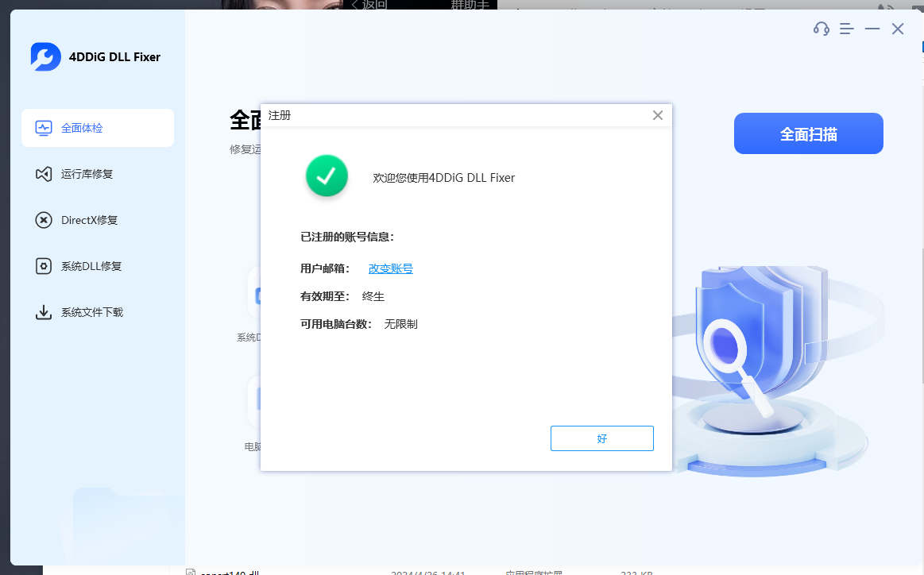924x575 pixels.
Task: Click the 好 confirmation button
Action: click(x=601, y=438)
